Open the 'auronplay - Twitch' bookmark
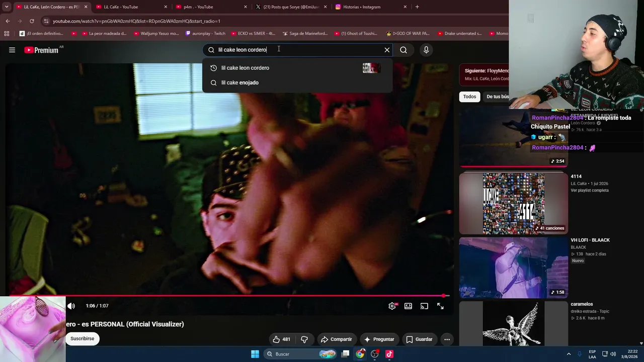Image resolution: width=644 pixels, height=362 pixels. tap(205, 34)
